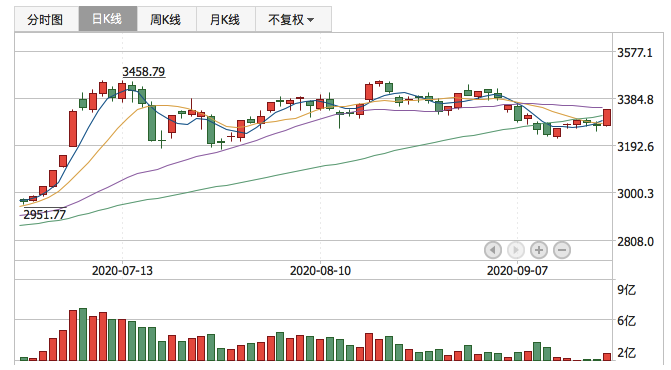
Task: Click the tallest green volume bar
Action: 83,334
